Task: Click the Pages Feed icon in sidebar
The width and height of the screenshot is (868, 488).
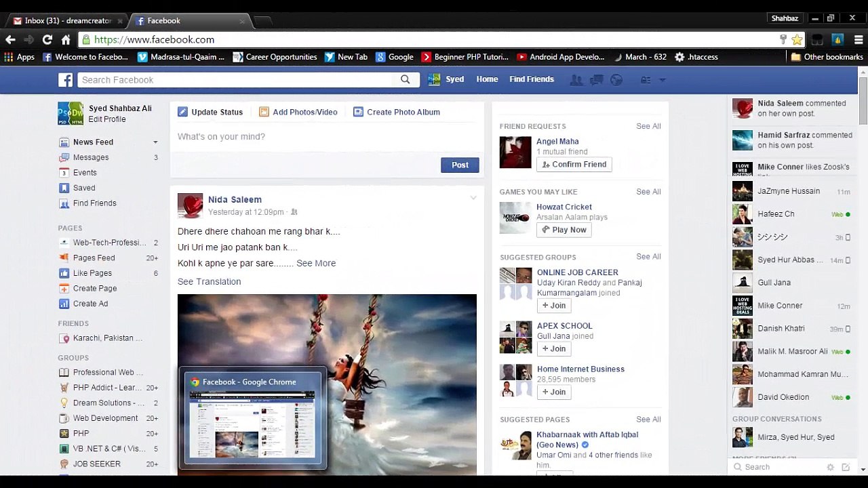Action: click(x=64, y=258)
